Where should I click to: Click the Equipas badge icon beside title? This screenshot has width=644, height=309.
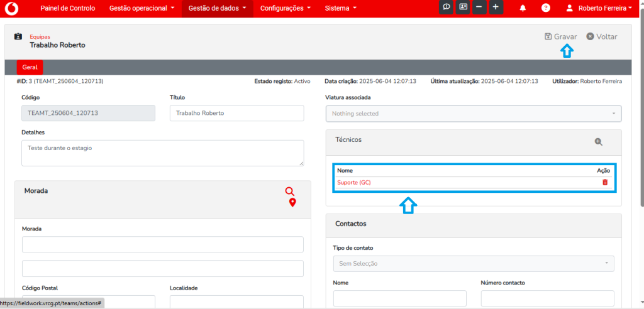pyautogui.click(x=18, y=36)
